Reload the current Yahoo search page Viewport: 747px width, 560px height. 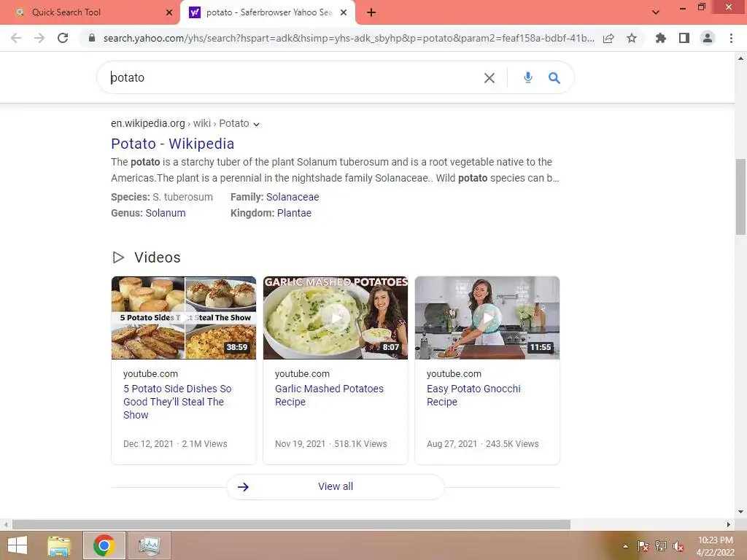click(x=63, y=38)
